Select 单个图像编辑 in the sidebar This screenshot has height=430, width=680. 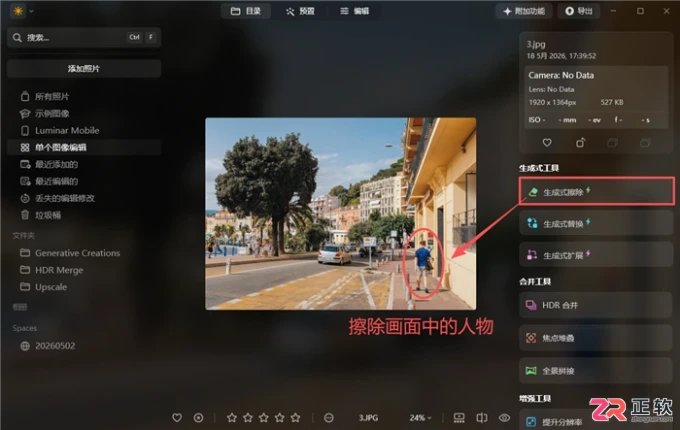pyautogui.click(x=84, y=147)
